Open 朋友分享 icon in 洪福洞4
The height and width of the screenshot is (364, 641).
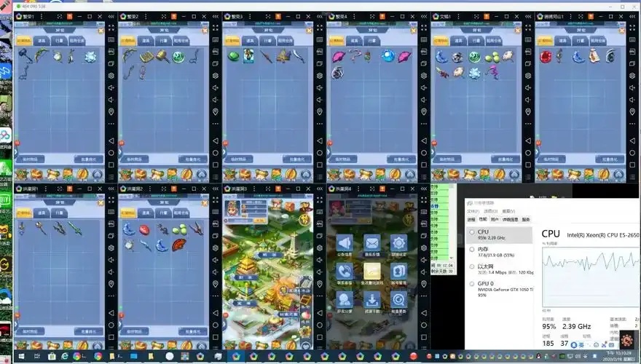pyautogui.click(x=345, y=300)
